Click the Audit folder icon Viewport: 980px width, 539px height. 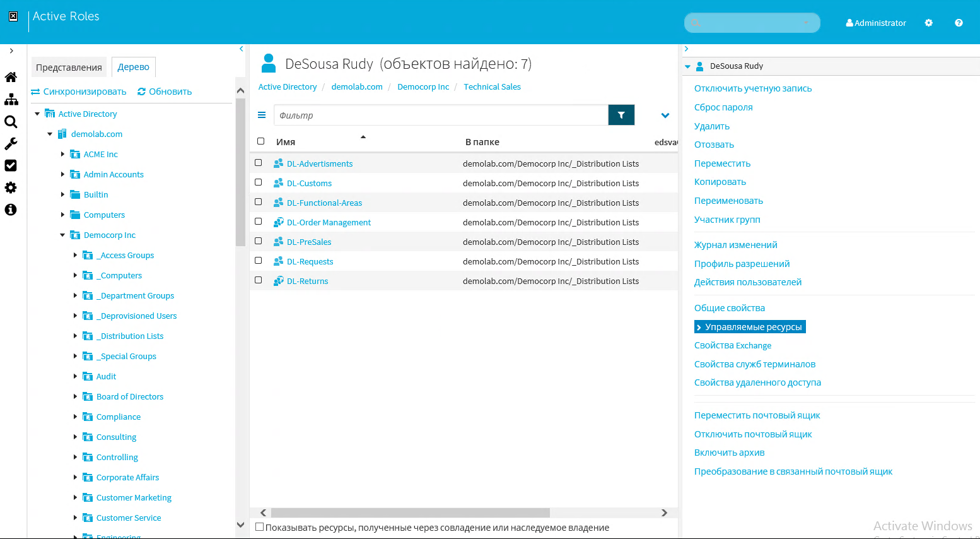click(88, 376)
